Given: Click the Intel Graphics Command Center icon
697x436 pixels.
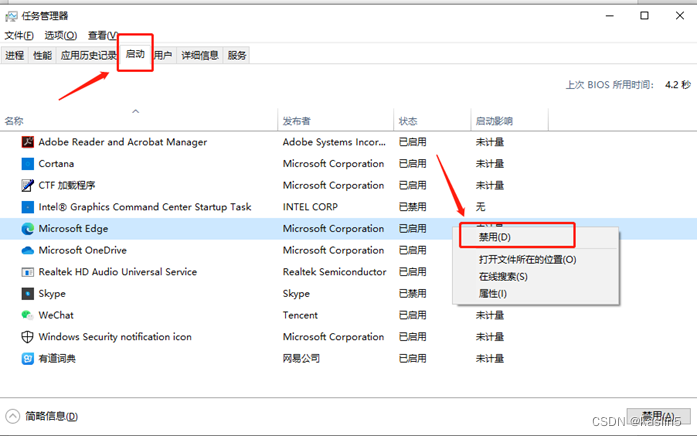Looking at the screenshot, I should pyautogui.click(x=28, y=207).
